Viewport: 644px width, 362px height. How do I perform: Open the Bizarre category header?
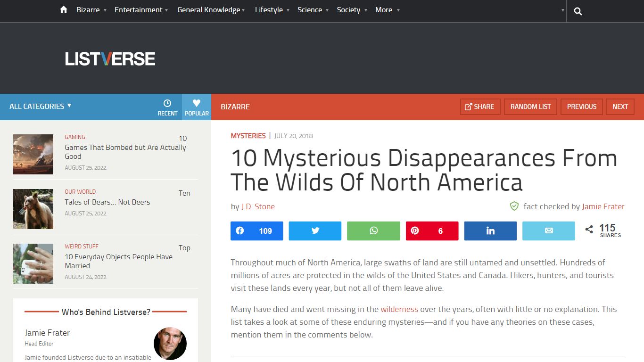[x=235, y=107]
